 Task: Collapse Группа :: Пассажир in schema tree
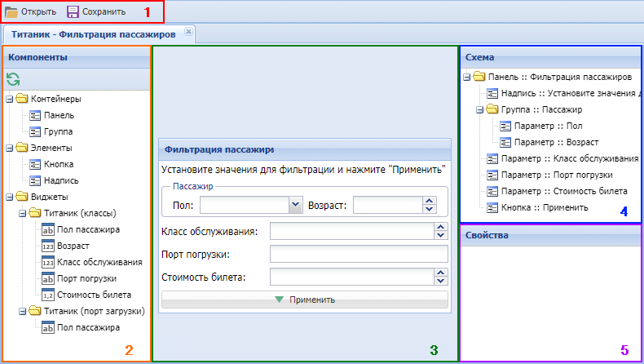tap(480, 109)
